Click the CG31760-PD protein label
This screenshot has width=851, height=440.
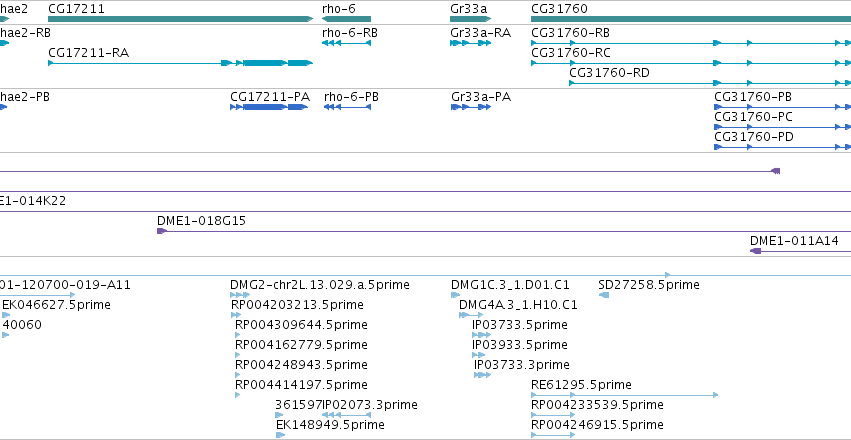pos(754,137)
